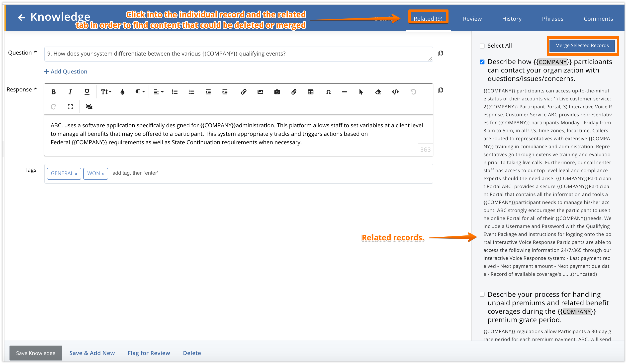Remove the WON tag
This screenshot has height=364, width=627.
click(x=102, y=174)
